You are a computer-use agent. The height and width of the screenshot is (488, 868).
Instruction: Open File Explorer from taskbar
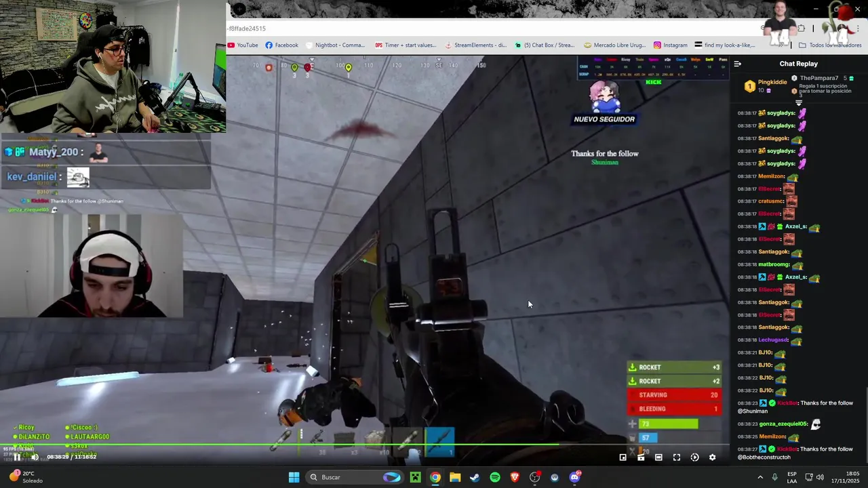pyautogui.click(x=455, y=477)
